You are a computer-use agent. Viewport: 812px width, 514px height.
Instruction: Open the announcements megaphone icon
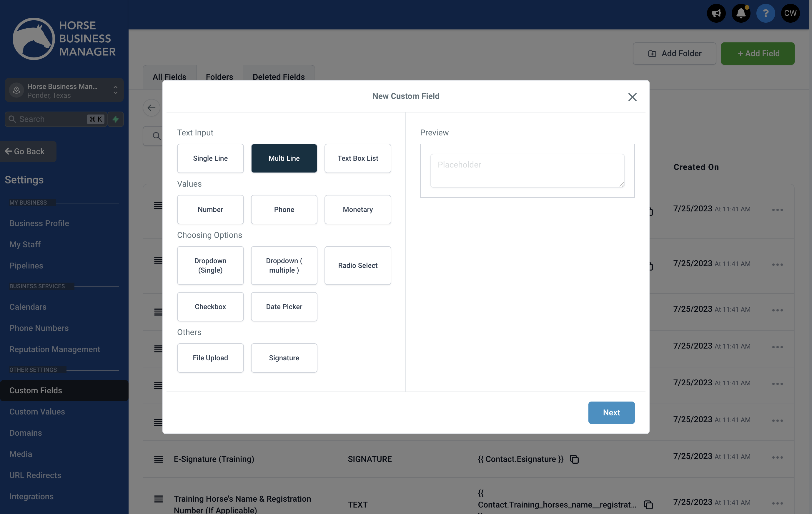[x=716, y=13]
